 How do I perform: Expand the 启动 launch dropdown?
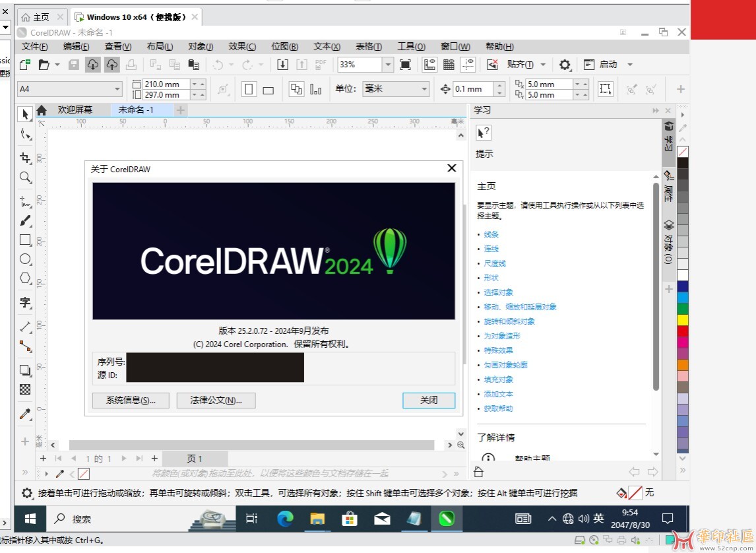[630, 65]
